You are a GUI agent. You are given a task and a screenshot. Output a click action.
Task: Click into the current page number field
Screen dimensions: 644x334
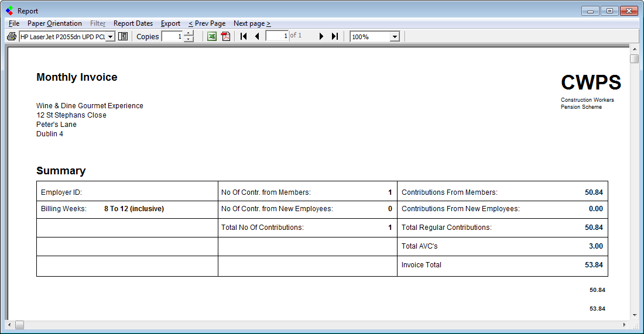(x=277, y=36)
